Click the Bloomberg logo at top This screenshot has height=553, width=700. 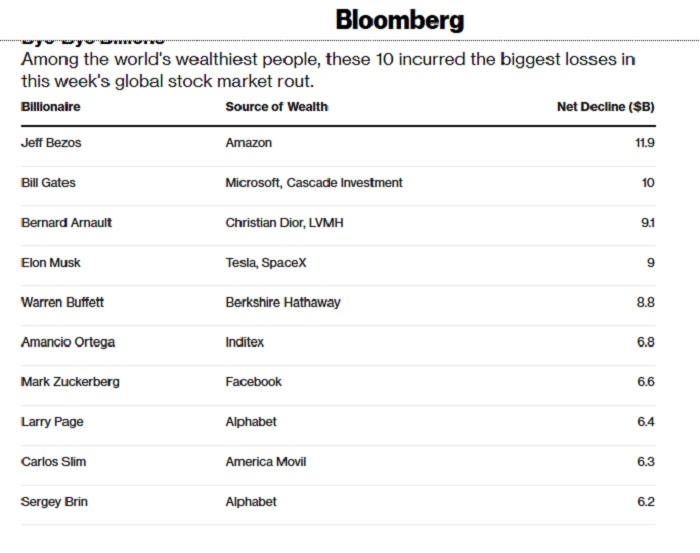point(399,20)
